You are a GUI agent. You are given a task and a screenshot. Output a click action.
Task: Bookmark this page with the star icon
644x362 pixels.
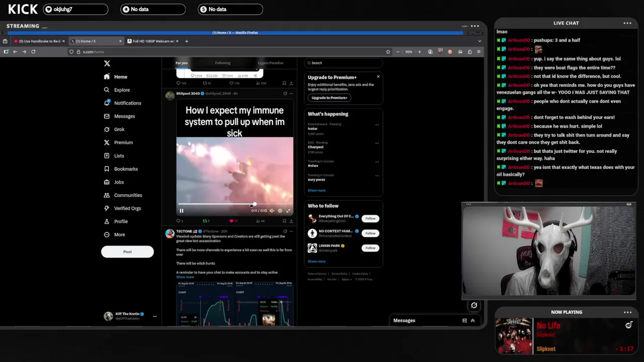388,52
